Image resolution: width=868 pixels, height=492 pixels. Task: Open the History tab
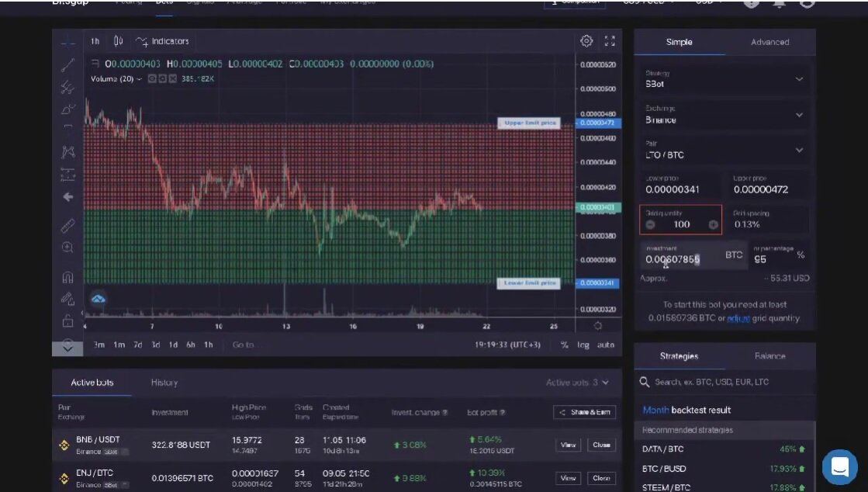[164, 383]
